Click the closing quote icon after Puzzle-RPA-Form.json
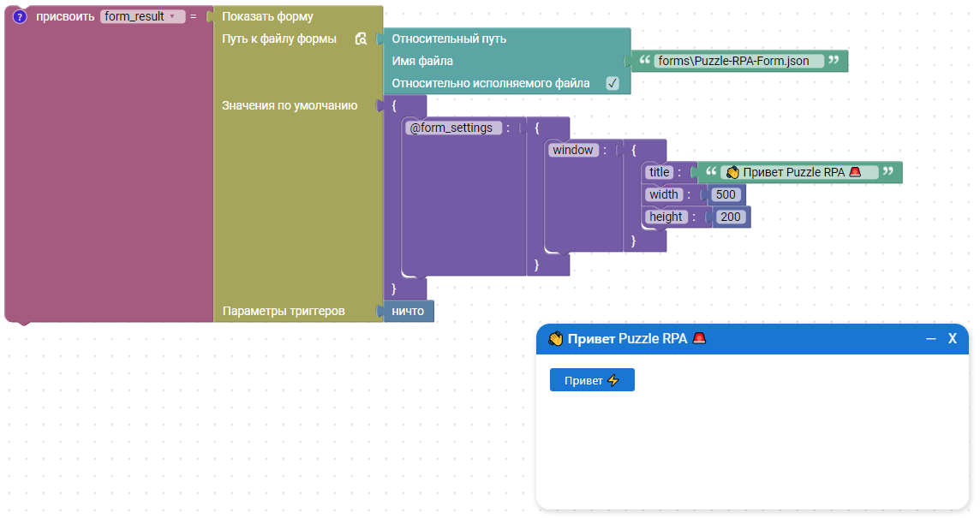The image size is (980, 518). 834,61
